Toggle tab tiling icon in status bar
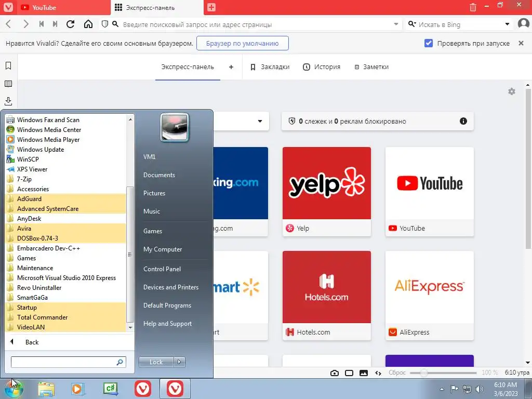Screen dimensions: 532x399 point(349,373)
